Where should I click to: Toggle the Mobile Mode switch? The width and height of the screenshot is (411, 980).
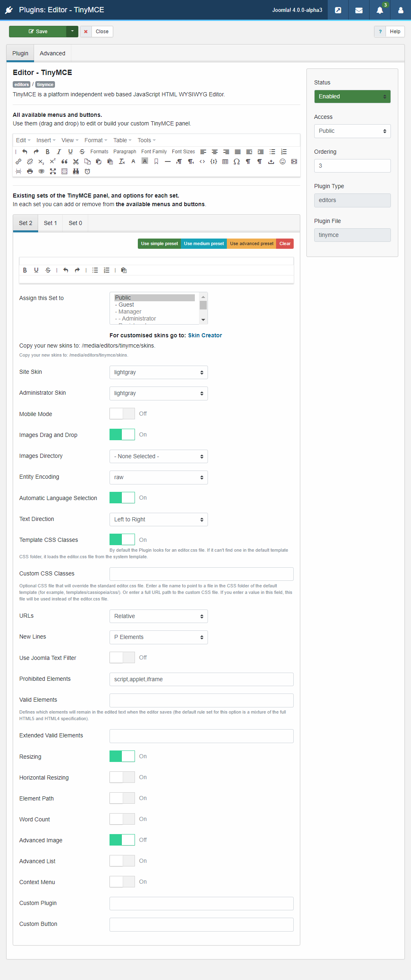pos(122,414)
